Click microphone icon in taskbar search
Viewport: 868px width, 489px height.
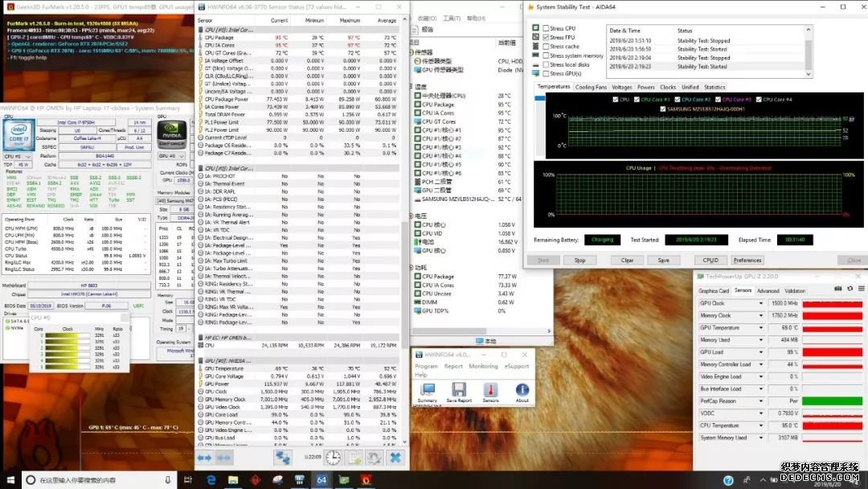(168, 480)
